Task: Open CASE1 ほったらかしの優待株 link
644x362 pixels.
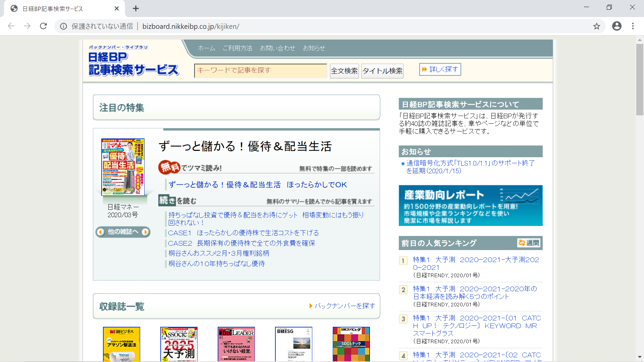Action: [244, 233]
